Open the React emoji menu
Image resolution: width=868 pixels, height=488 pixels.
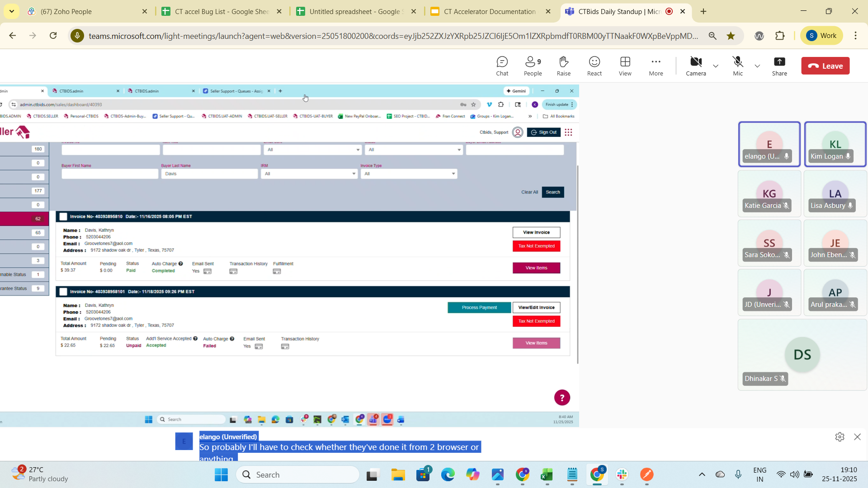tap(594, 66)
